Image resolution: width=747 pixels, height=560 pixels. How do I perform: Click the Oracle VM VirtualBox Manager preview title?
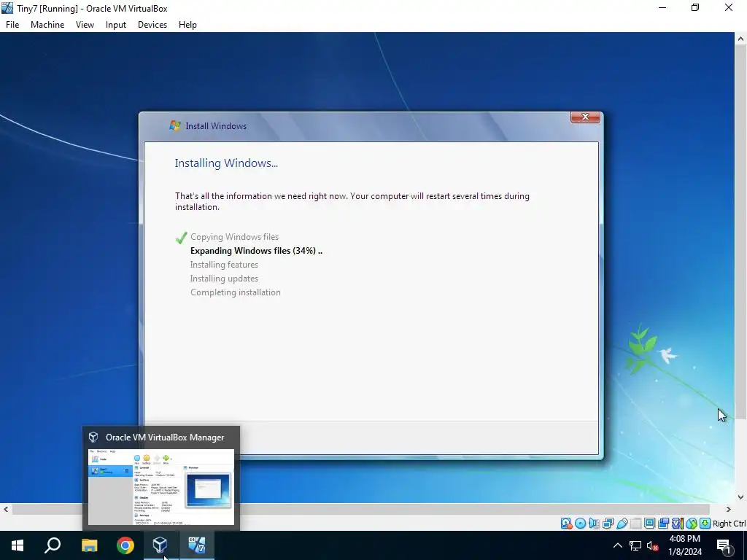pyautogui.click(x=165, y=437)
